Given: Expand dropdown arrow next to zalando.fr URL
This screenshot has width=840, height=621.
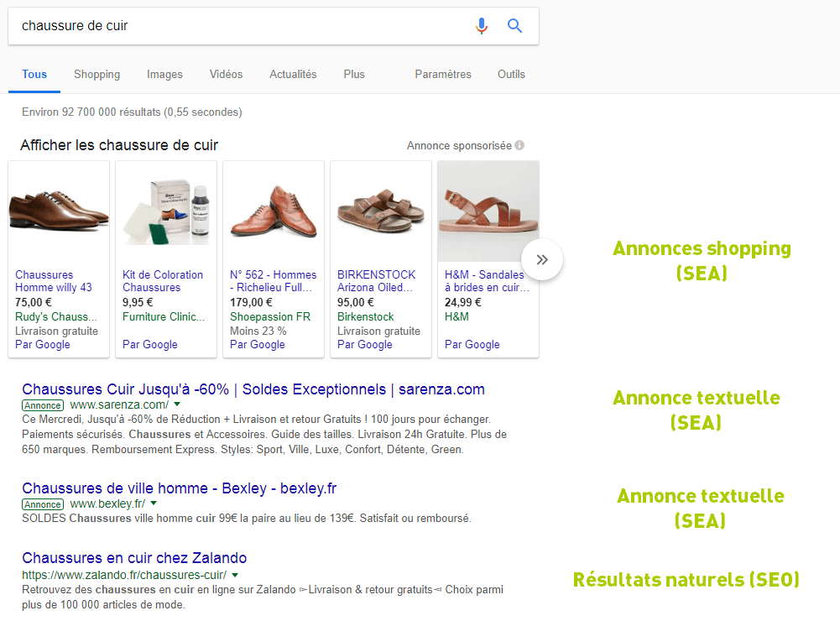Looking at the screenshot, I should coord(235,575).
